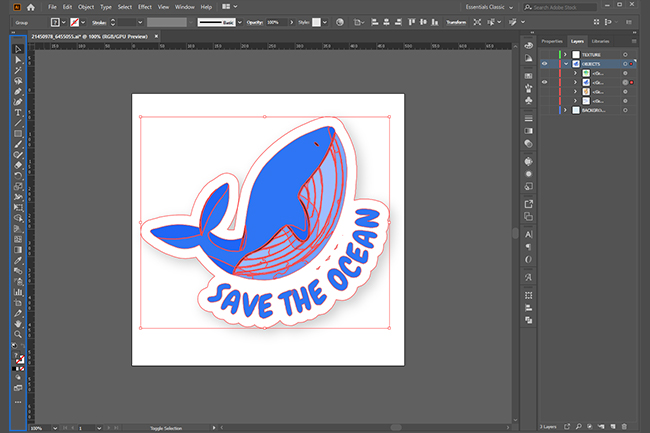Viewport: 650px width, 433px height.
Task: Expand the TEXTURE layer
Action: point(565,55)
